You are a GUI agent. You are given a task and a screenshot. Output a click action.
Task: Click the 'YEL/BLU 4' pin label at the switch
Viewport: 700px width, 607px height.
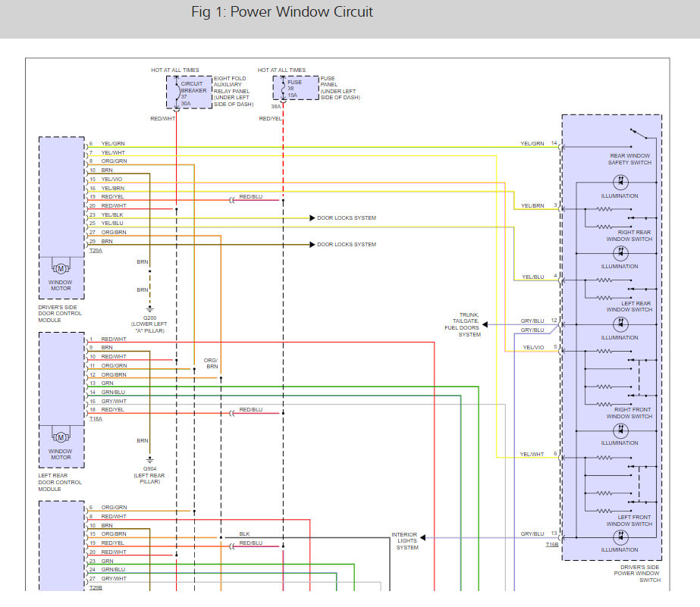[x=540, y=277]
